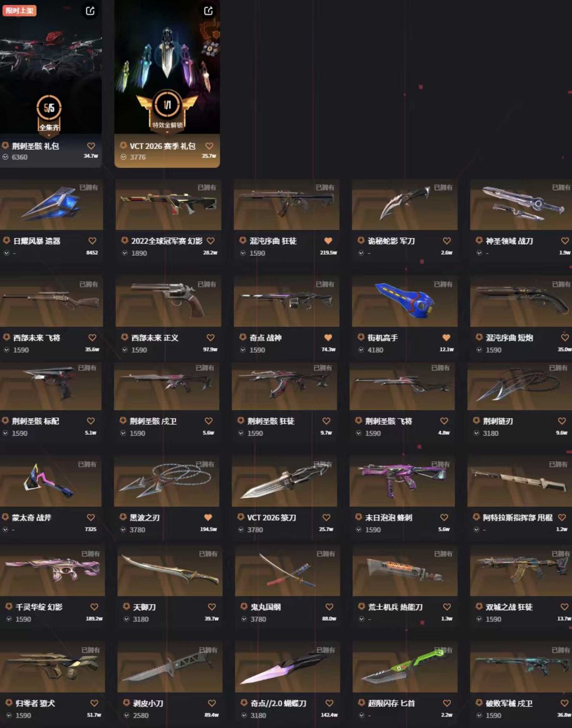572x728 pixels.
Task: Click the 限时上架 badge
Action: click(x=20, y=10)
